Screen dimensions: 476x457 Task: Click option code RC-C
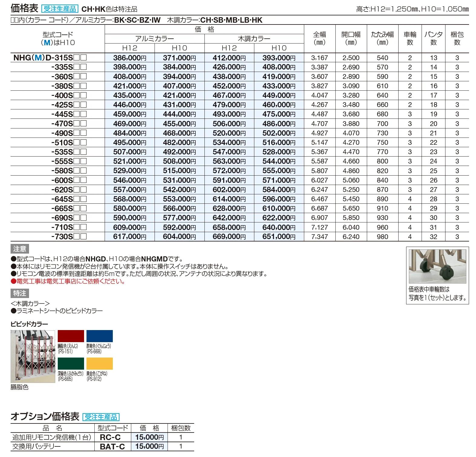point(110,437)
